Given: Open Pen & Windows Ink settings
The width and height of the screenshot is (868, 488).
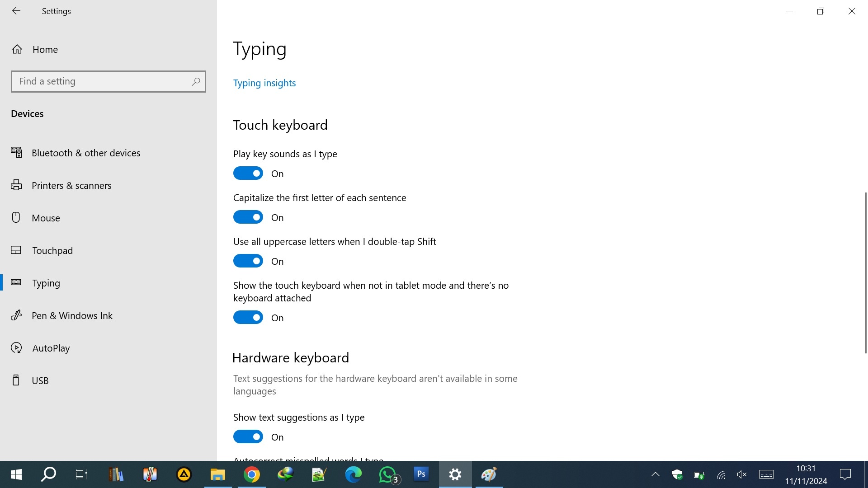Looking at the screenshot, I should click(x=72, y=315).
